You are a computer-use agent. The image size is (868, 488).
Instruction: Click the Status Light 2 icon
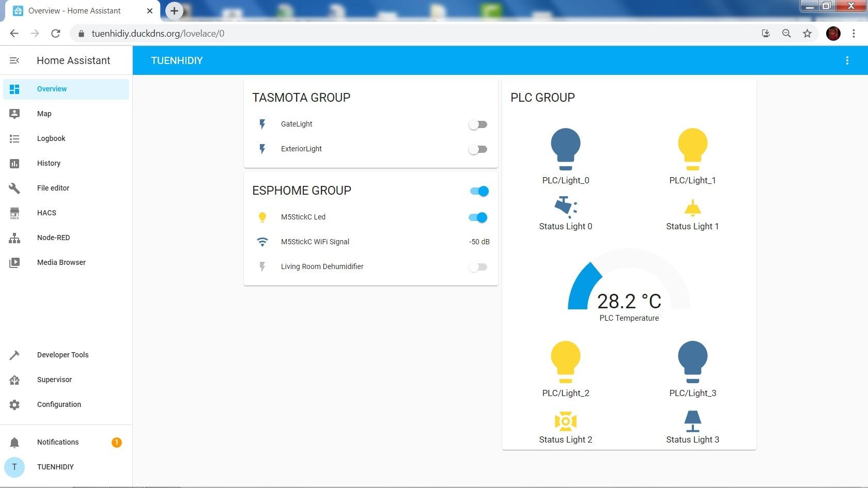[x=566, y=421]
